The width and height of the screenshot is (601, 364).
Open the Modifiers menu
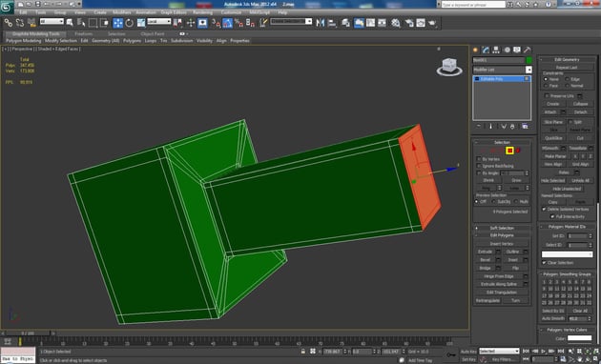coord(122,12)
